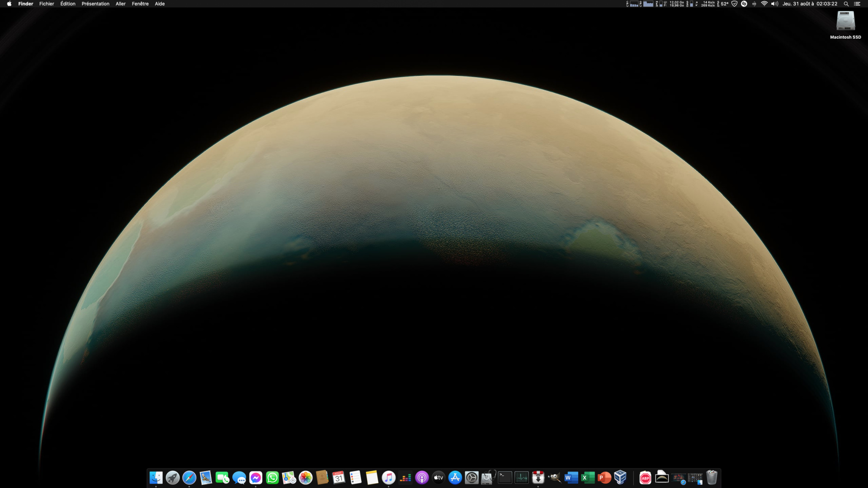Click the Shazam icon in menu bar
The width and height of the screenshot is (868, 488).
[744, 3]
